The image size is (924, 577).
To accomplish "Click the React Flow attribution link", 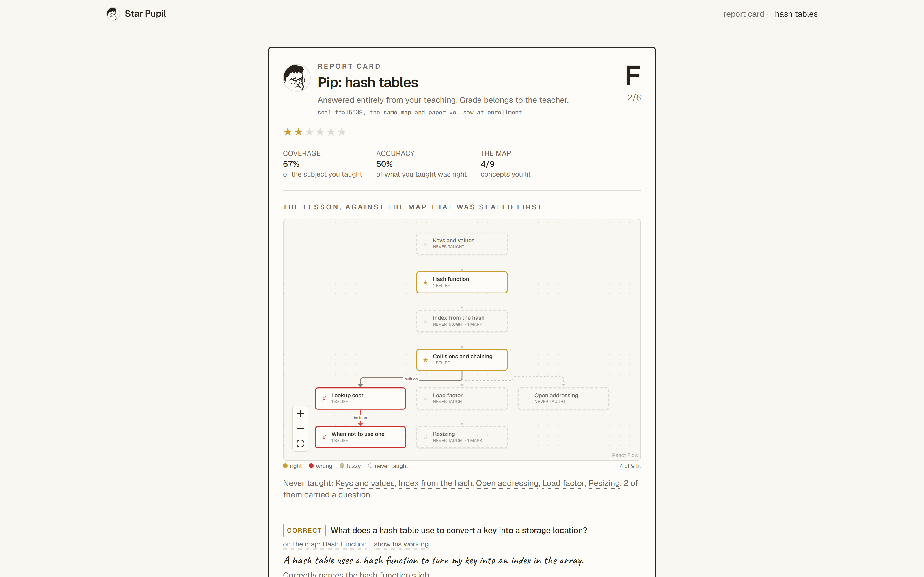I will [625, 455].
